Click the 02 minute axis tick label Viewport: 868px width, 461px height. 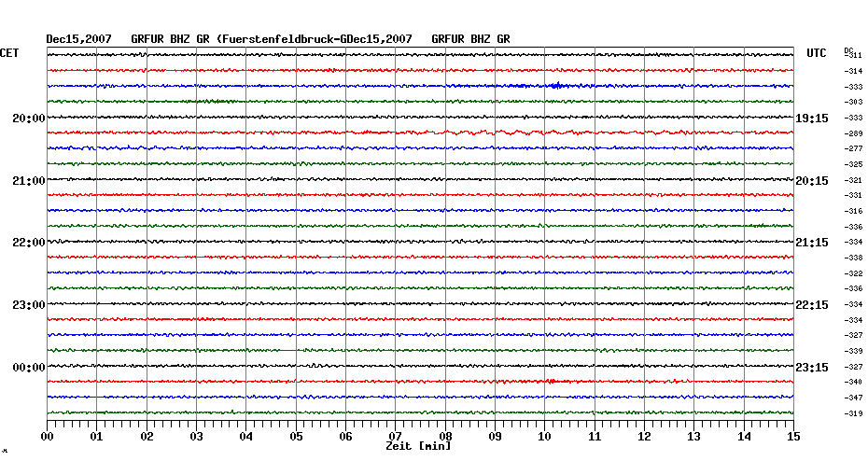[147, 437]
